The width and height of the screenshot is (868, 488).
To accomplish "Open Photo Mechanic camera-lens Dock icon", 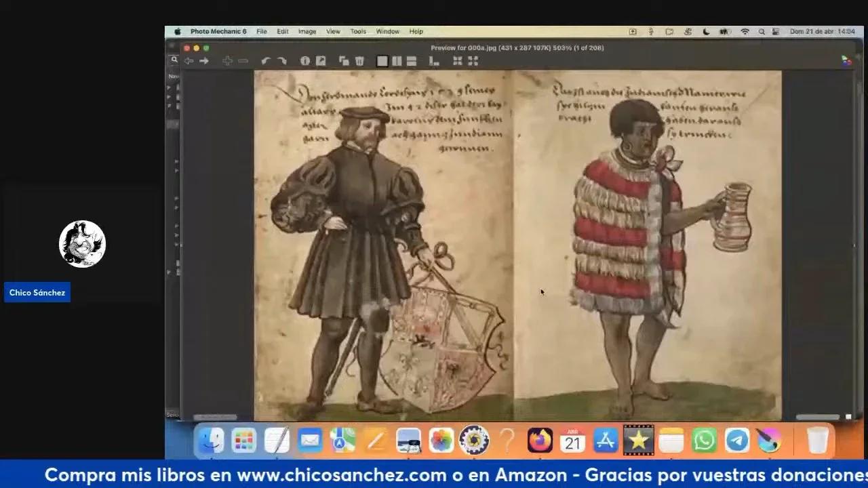I will [x=474, y=441].
